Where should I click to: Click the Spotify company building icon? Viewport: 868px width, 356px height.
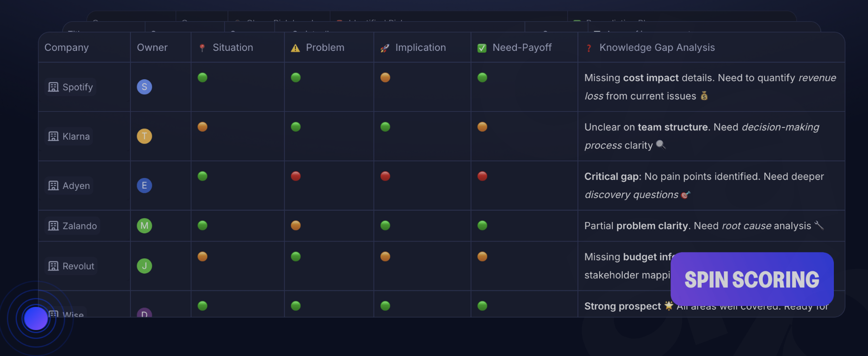click(53, 87)
